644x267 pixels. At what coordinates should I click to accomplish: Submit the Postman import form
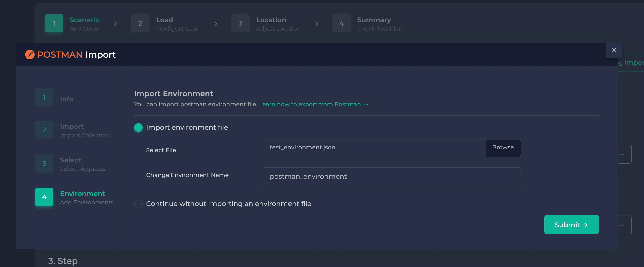[x=571, y=224]
